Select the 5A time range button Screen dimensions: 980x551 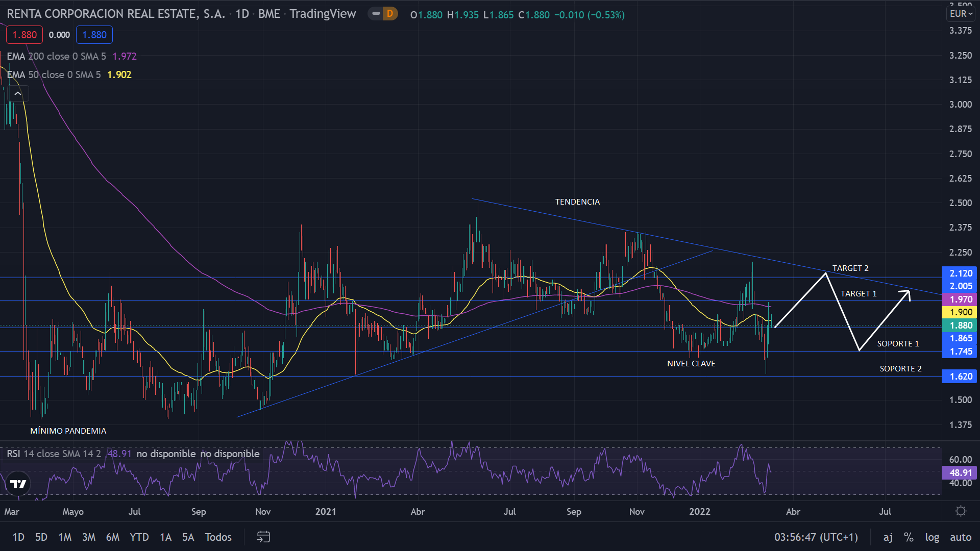pos(188,537)
